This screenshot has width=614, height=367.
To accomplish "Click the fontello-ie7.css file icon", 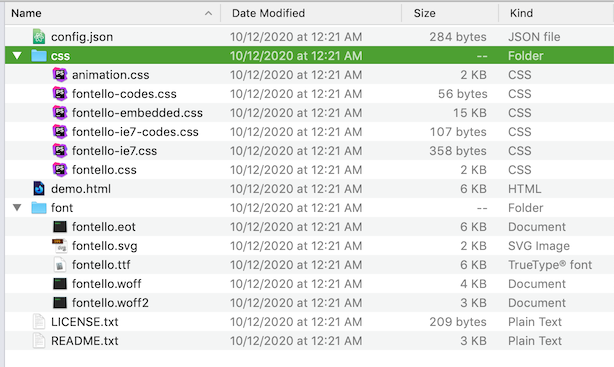I will tap(60, 150).
